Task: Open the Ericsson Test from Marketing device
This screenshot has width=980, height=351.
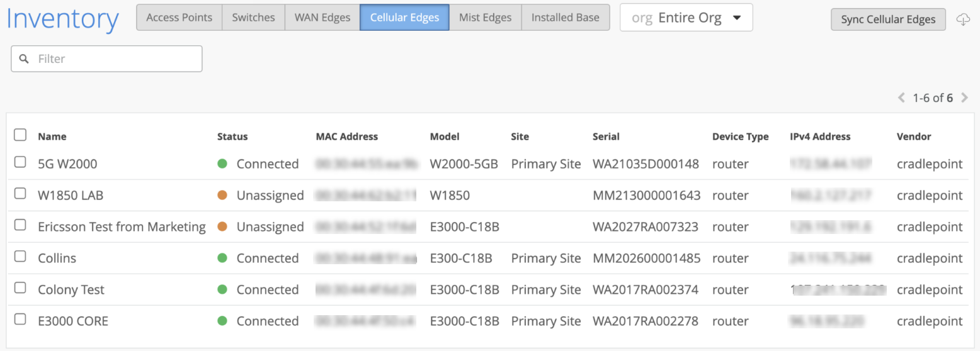Action: point(122,226)
